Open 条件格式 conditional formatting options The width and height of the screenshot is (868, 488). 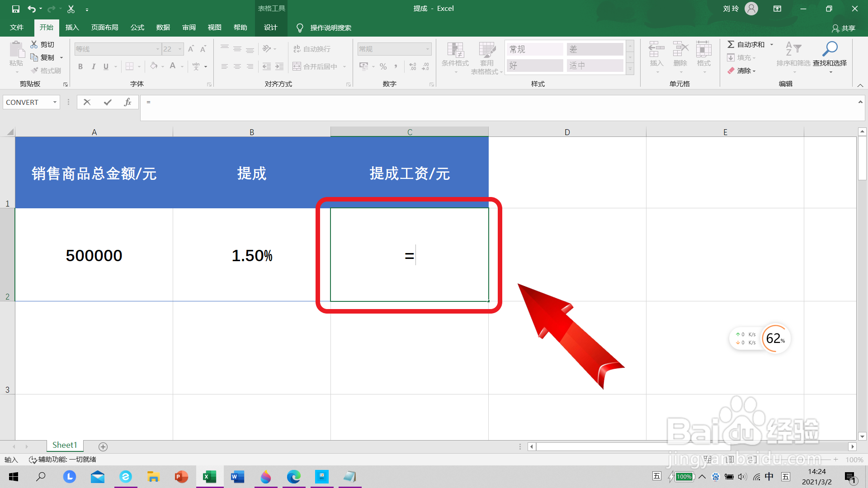[455, 58]
